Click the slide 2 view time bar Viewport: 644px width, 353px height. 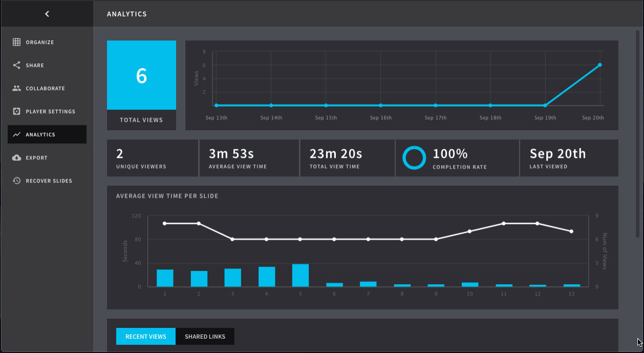[x=199, y=279]
